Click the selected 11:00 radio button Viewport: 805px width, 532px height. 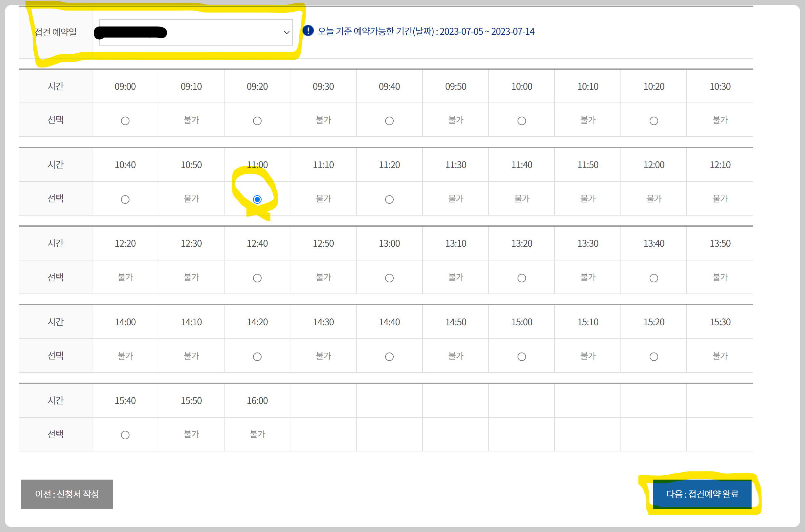coord(257,199)
